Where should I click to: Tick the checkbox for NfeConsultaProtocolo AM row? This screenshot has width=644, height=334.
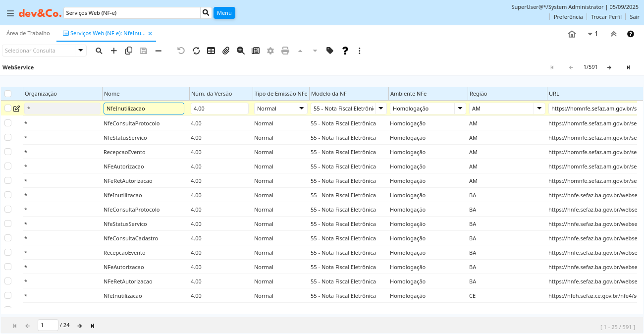(x=8, y=123)
